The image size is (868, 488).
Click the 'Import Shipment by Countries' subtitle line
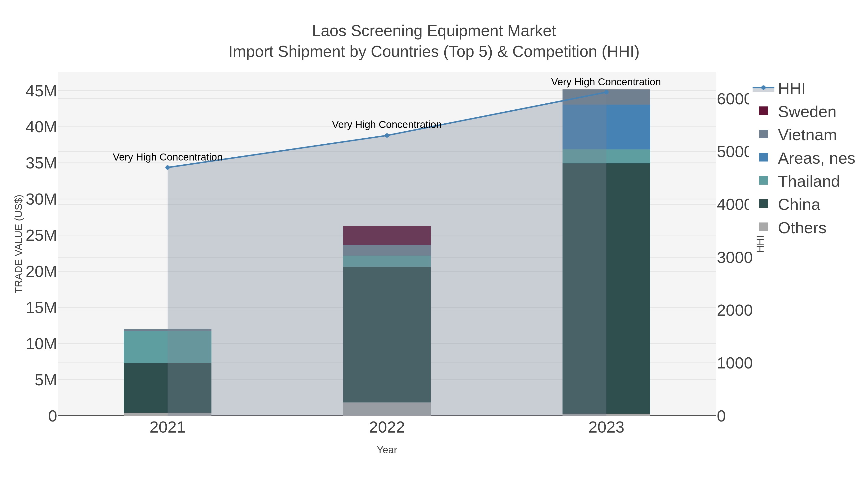click(434, 52)
